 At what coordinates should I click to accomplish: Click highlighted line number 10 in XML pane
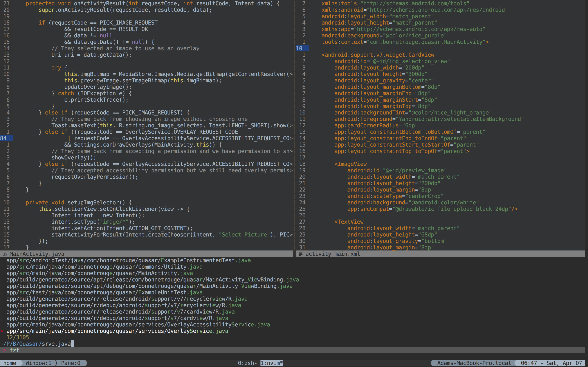click(299, 48)
